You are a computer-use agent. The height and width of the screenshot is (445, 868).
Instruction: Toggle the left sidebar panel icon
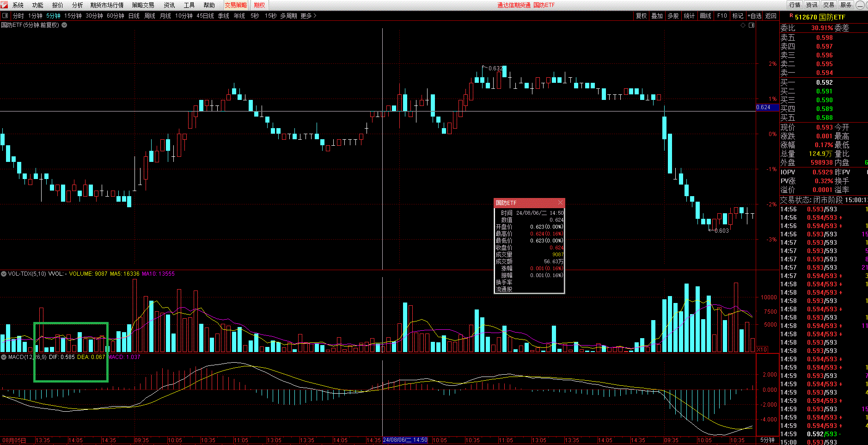pyautogui.click(x=5, y=16)
